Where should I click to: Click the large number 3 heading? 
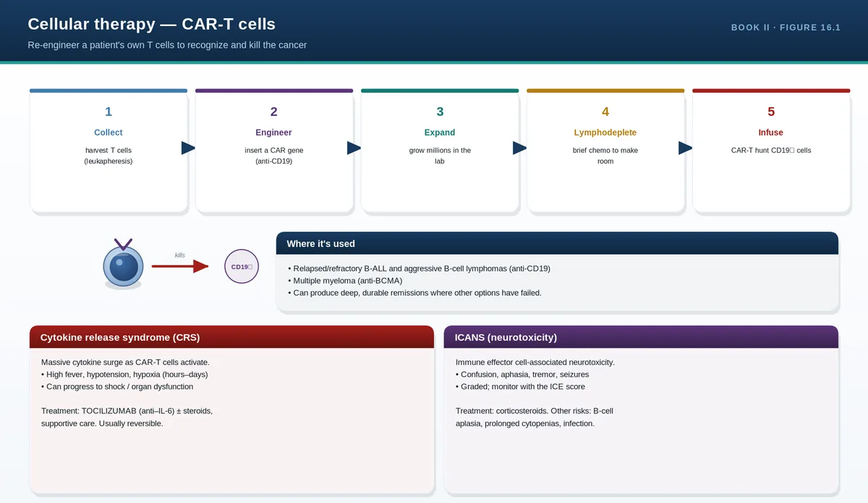pos(440,111)
